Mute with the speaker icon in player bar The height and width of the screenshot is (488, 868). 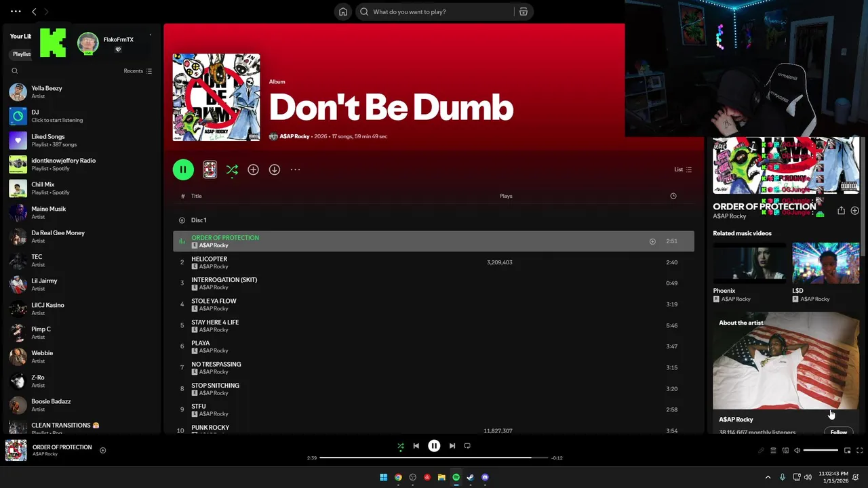(x=797, y=450)
